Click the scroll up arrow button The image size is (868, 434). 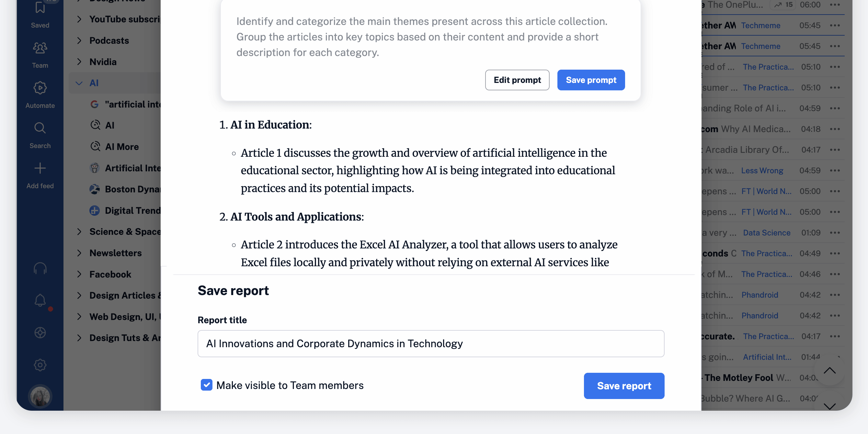coord(829,371)
